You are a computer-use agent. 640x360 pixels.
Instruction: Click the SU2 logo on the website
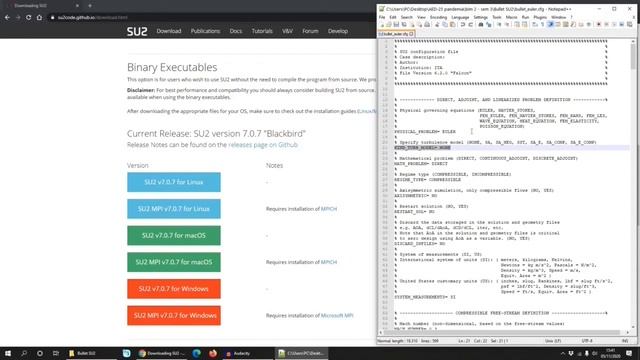[x=137, y=31]
